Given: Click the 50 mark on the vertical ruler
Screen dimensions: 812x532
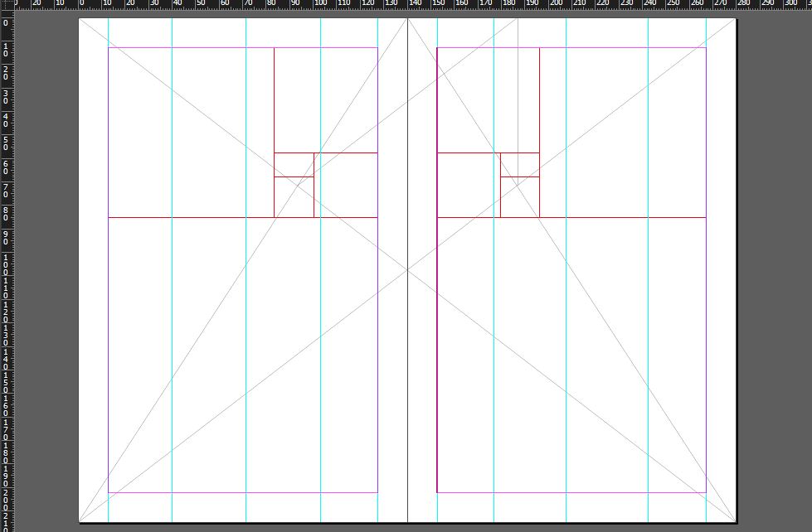Looking at the screenshot, I should pos(7,143).
